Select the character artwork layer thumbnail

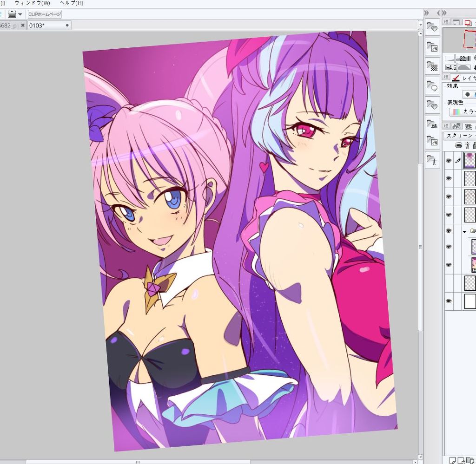coord(473,265)
